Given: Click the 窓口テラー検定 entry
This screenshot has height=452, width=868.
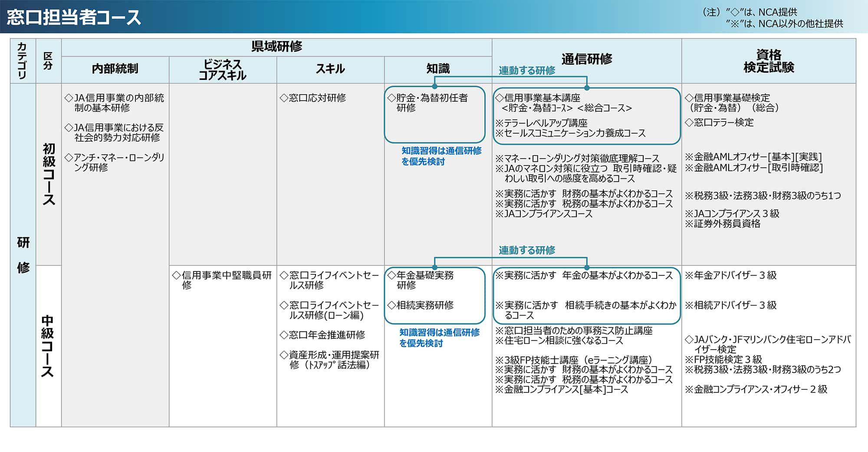Looking at the screenshot, I should point(719,122).
